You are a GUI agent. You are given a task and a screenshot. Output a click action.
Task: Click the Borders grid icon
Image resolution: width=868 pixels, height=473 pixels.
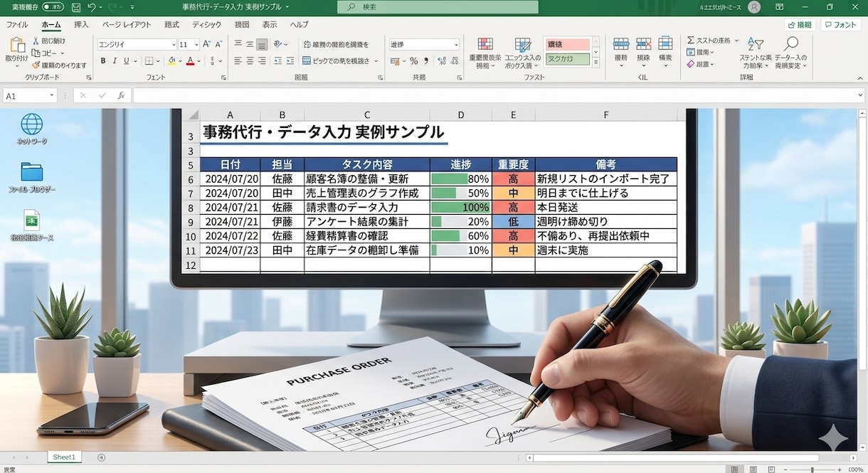149,61
